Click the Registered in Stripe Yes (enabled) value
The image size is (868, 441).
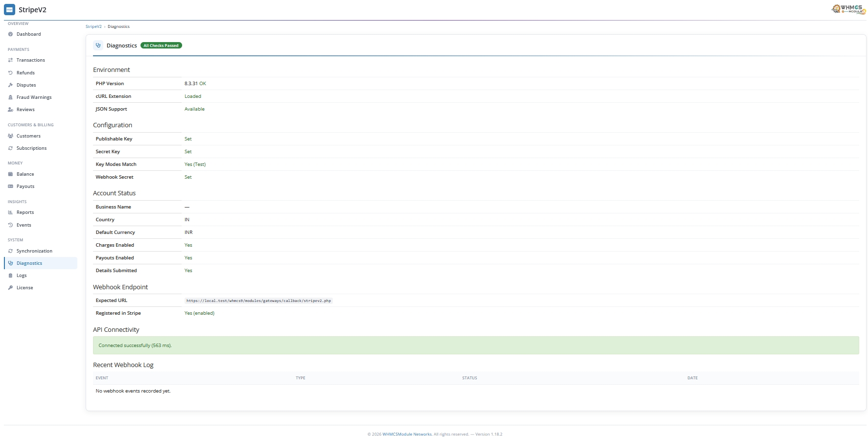(199, 313)
